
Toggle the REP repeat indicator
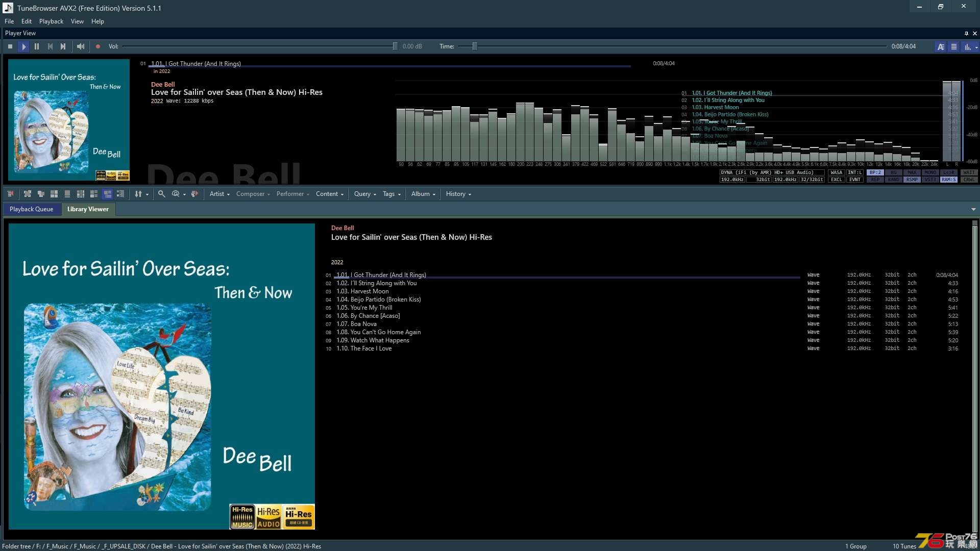pos(875,180)
